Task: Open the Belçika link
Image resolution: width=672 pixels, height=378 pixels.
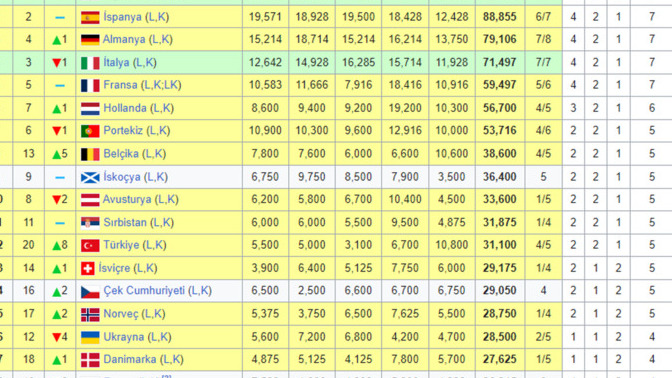Action: (121, 154)
